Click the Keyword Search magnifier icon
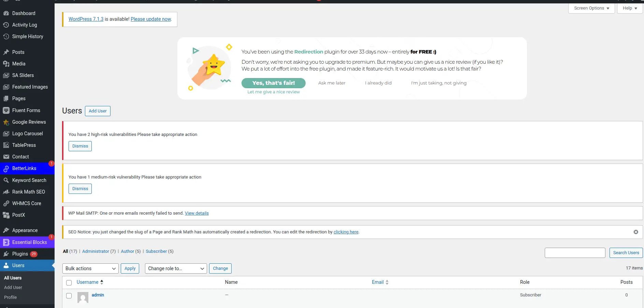Image resolution: width=644 pixels, height=308 pixels. [x=6, y=180]
